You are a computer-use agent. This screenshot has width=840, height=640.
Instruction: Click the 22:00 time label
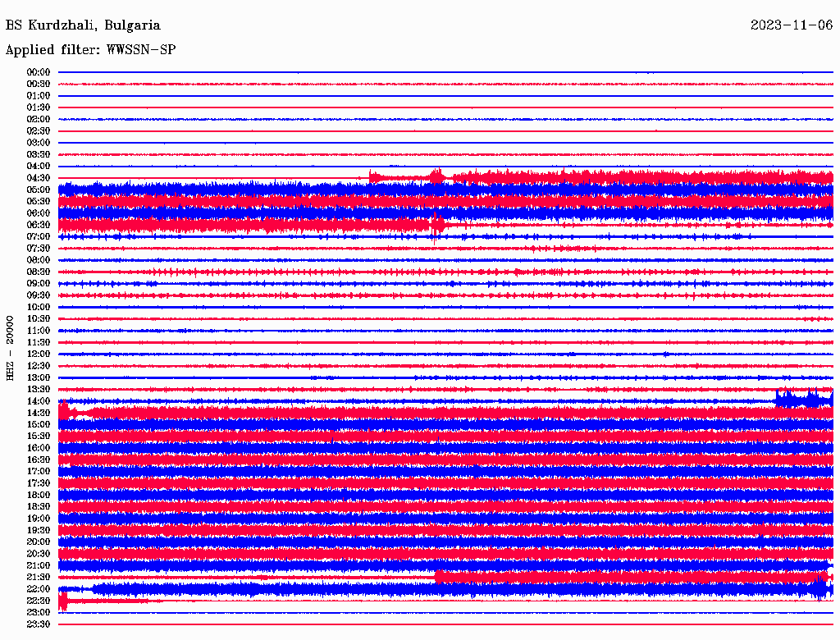(x=39, y=589)
